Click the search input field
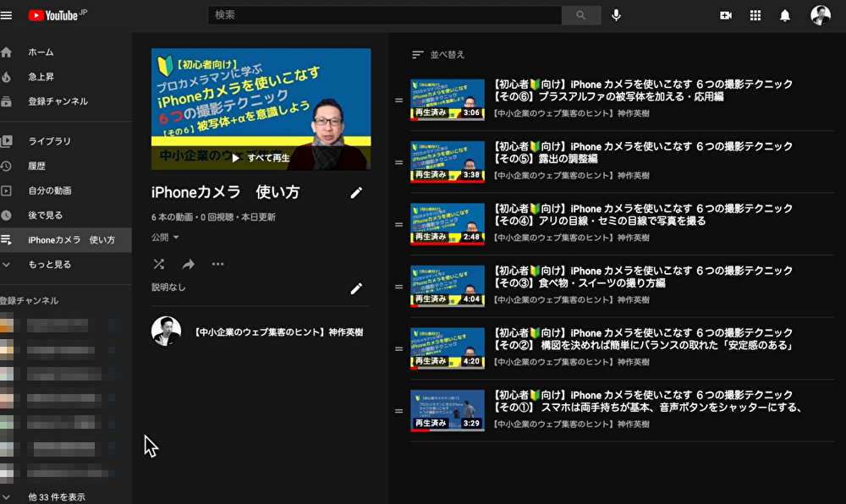Viewport: 846px width, 504px height. 385,15
